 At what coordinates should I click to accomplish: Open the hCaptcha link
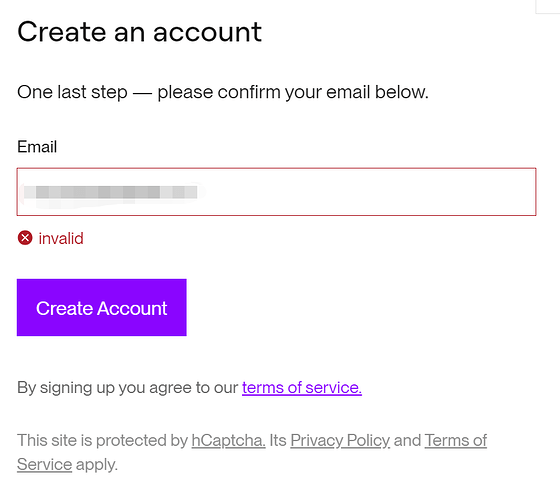click(229, 440)
